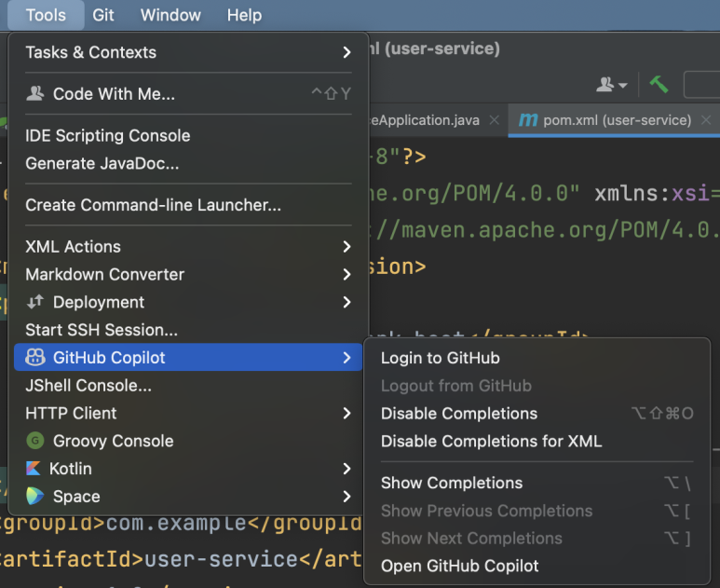The image size is (720, 588).
Task: Click the GitHub Copilot icon
Action: click(x=34, y=358)
